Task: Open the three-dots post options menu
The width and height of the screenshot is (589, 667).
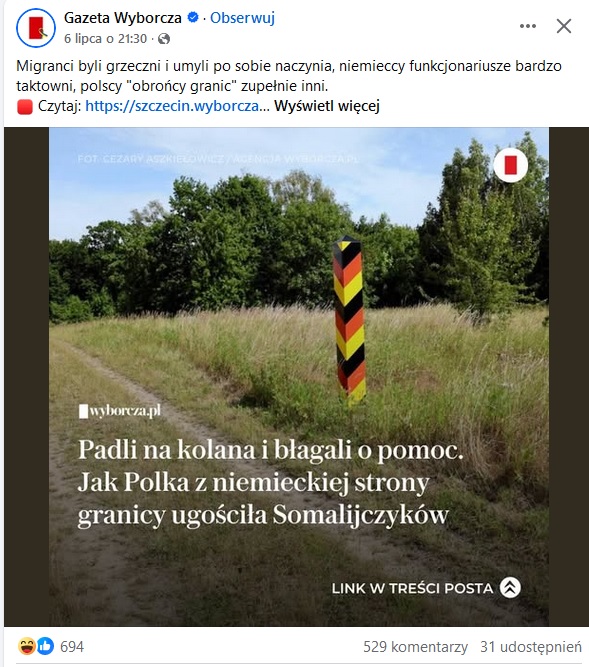Action: click(528, 26)
